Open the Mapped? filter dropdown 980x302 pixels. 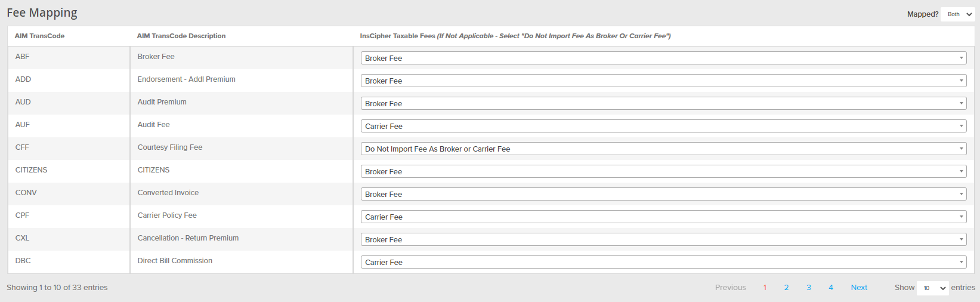pyautogui.click(x=958, y=14)
